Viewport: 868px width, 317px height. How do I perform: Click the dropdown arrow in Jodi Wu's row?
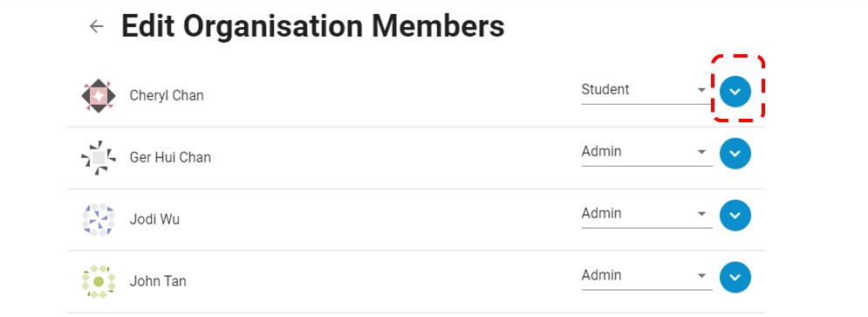tap(701, 214)
